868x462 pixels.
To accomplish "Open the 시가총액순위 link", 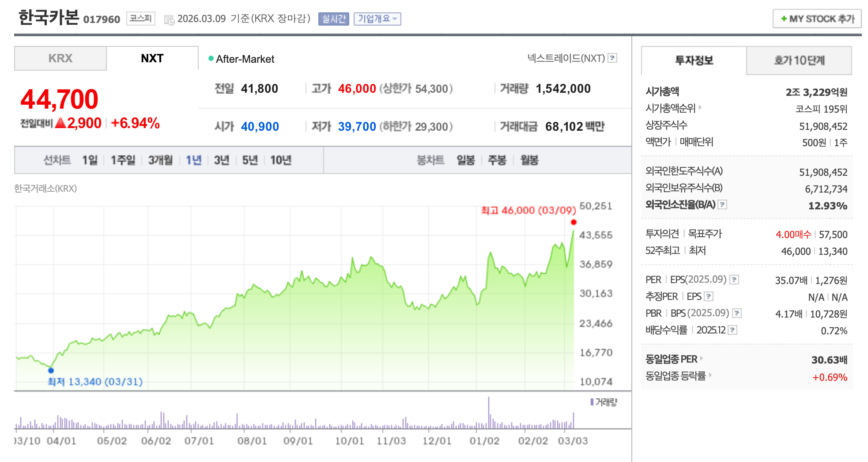I will coord(670,108).
